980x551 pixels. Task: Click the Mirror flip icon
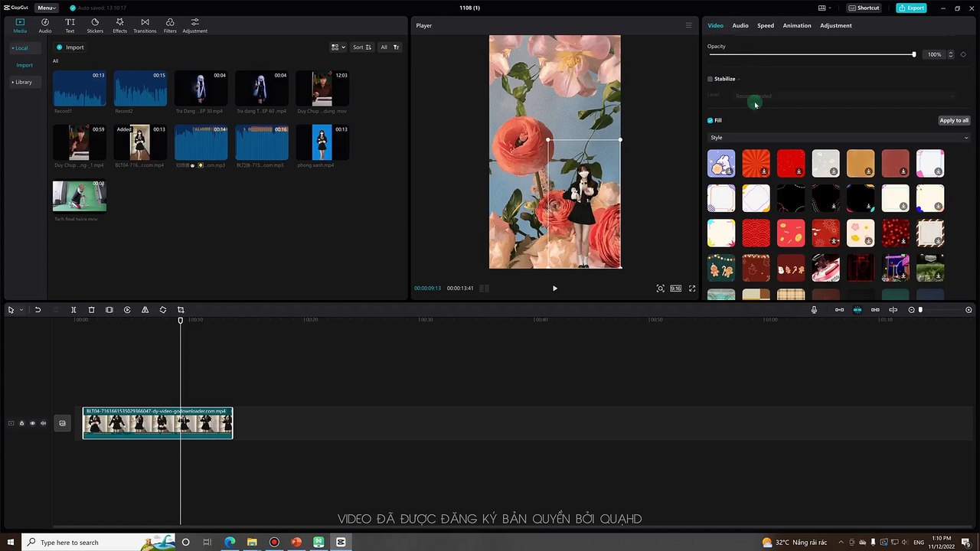click(145, 310)
